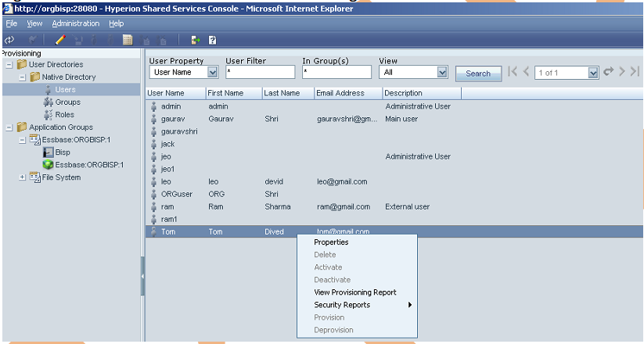Image resolution: width=644 pixels, height=344 pixels.
Task: Click the User Directories folder icon
Action: pyautogui.click(x=22, y=64)
